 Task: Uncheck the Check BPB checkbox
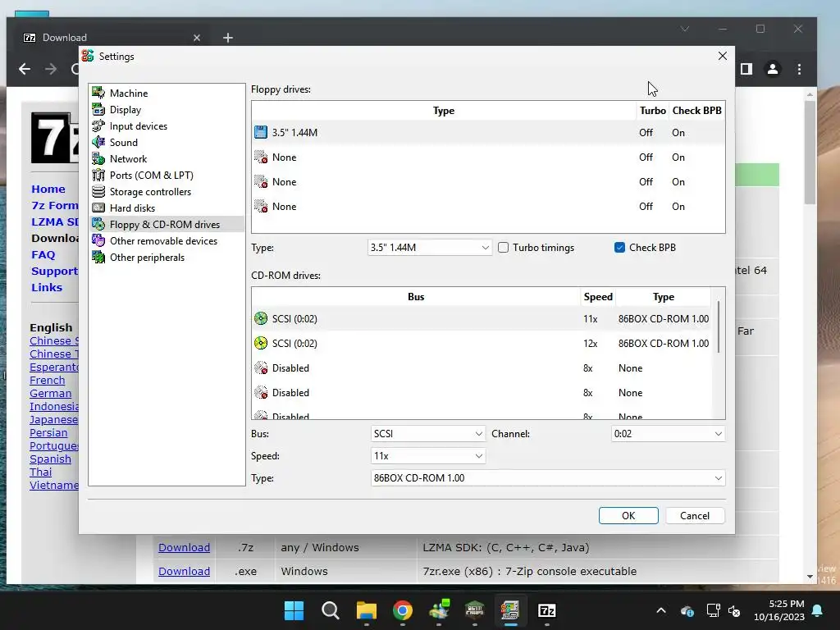(x=620, y=248)
